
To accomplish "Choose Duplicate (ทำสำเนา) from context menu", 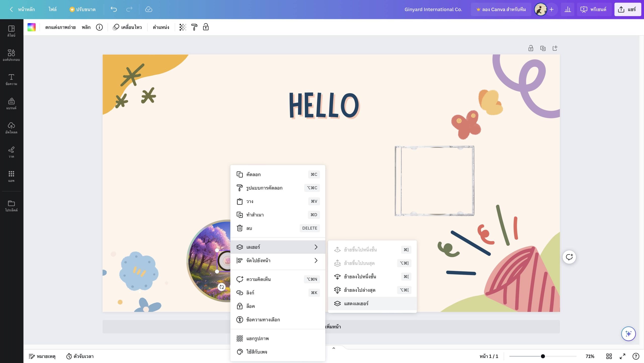I will 255,215.
